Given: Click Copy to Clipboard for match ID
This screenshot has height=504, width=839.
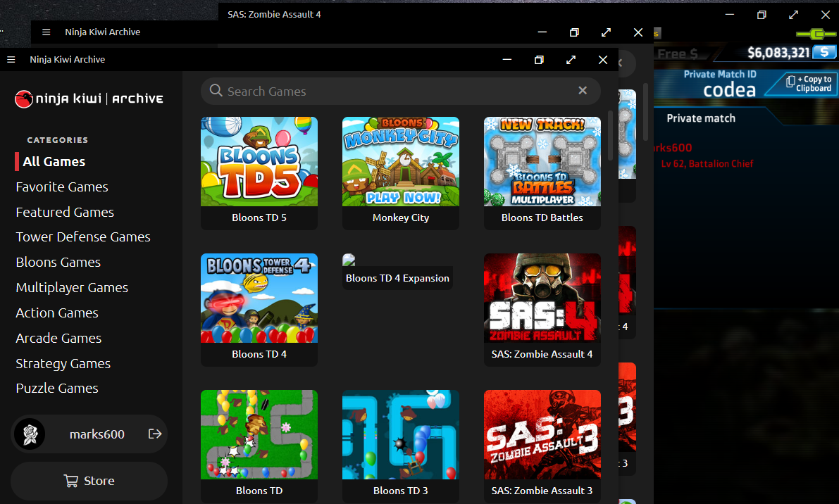Looking at the screenshot, I should [x=808, y=83].
